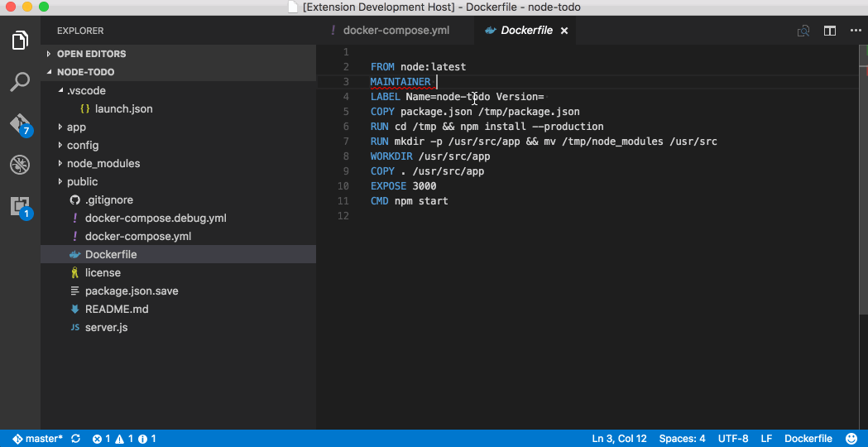Click CMD npm start line
The width and height of the screenshot is (868, 447).
[x=410, y=201]
